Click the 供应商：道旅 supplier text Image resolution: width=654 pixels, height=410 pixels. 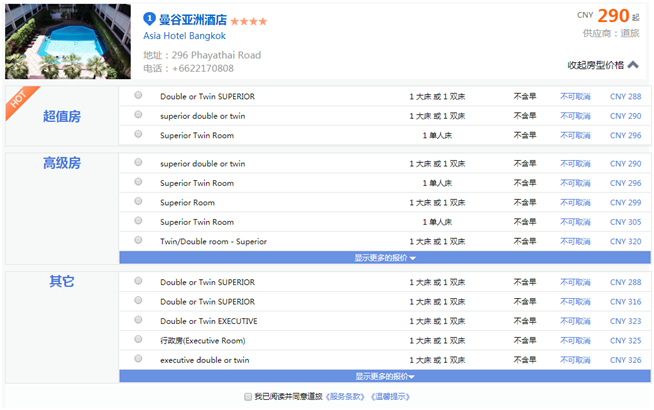tap(611, 33)
